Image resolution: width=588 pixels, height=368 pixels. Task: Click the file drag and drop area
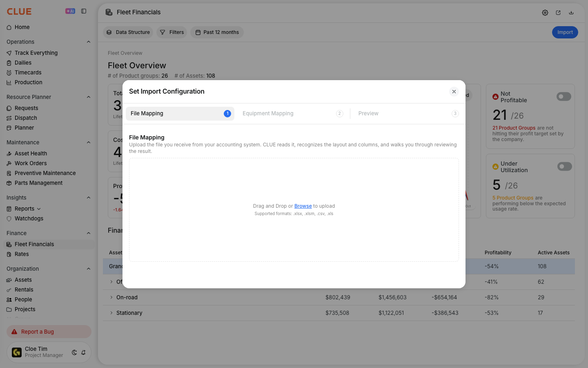294,210
